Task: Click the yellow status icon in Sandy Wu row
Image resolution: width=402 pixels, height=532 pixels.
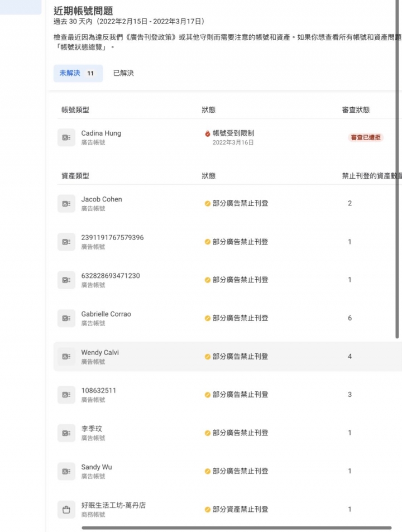Action: 208,471
